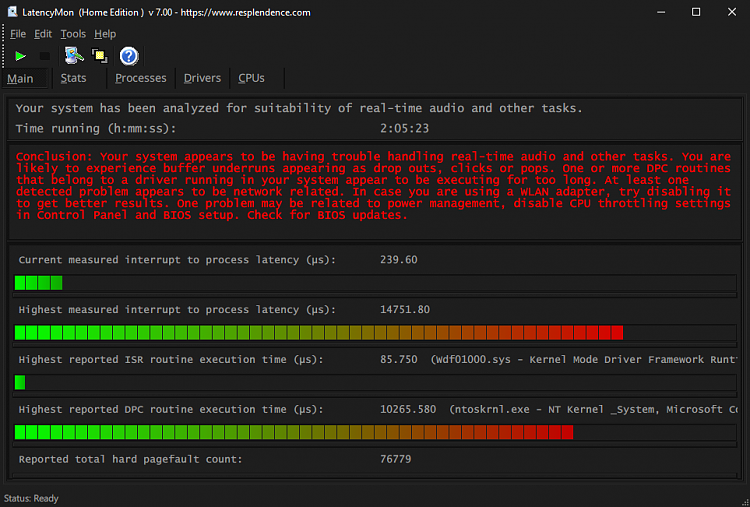Screen dimensions: 750x507
Task: Click the ntoskrnl.exe DPC driver text
Action: pyautogui.click(x=593, y=409)
